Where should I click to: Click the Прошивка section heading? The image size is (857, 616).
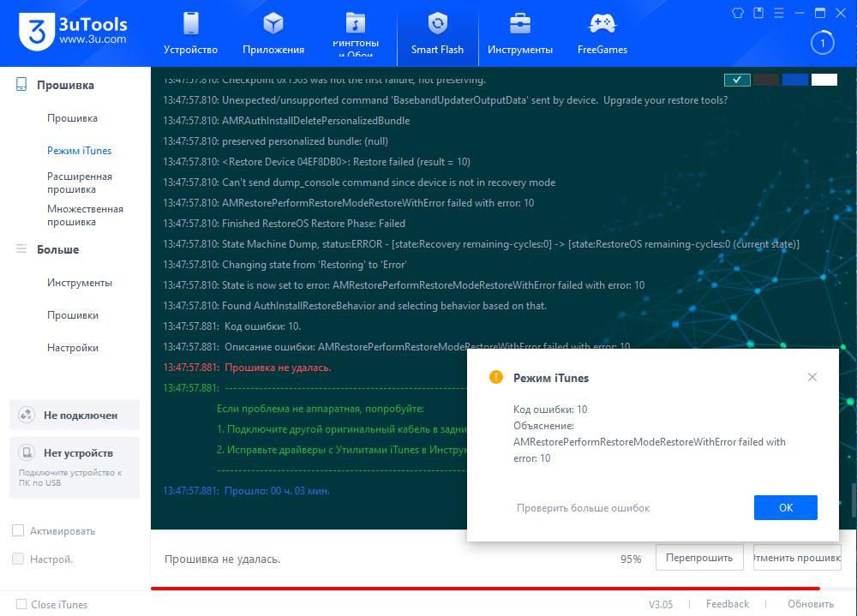click(x=66, y=85)
